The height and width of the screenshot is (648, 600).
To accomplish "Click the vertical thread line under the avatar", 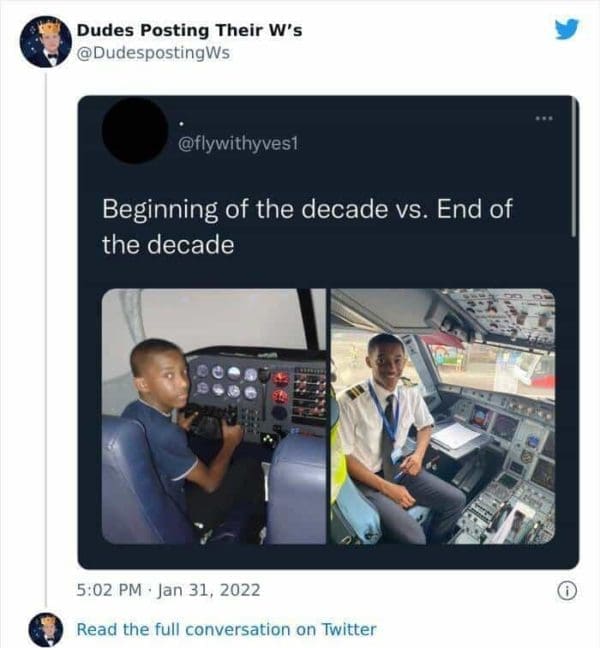I will (46, 330).
